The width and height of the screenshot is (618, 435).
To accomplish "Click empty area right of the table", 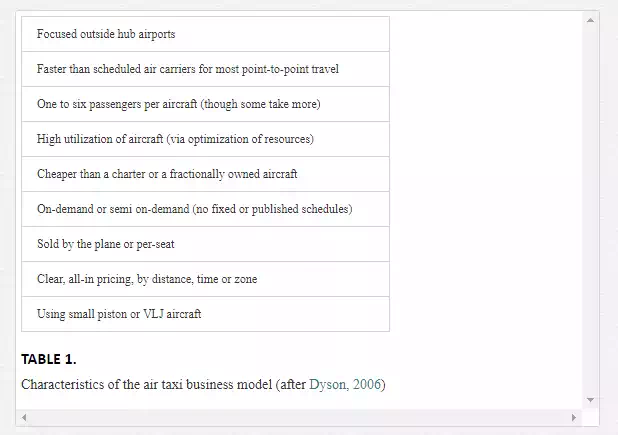I will (x=486, y=173).
